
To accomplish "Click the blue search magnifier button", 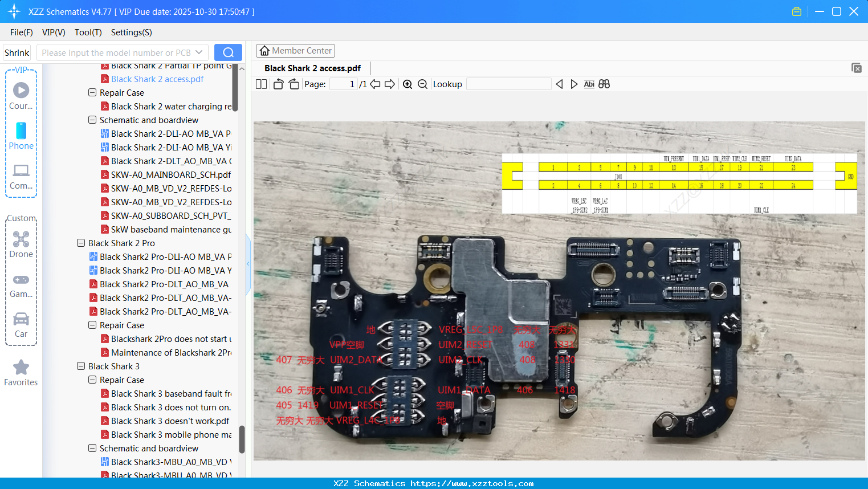I will click(228, 52).
